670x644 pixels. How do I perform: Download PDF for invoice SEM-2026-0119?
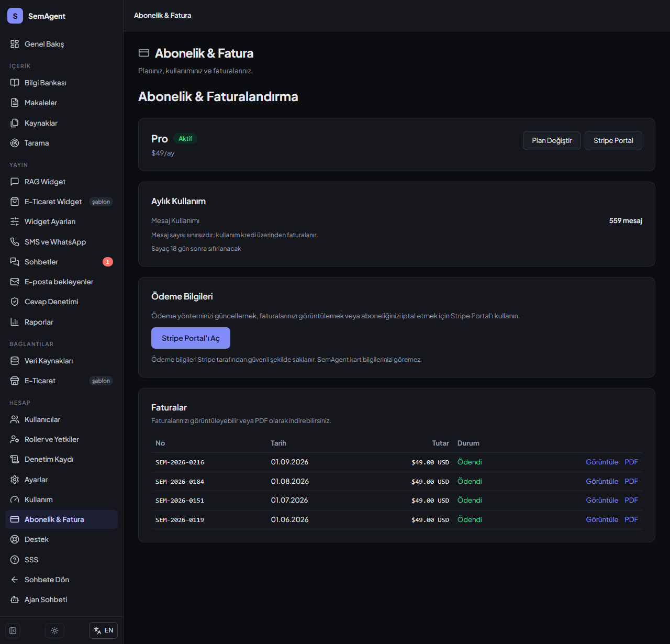click(x=631, y=519)
